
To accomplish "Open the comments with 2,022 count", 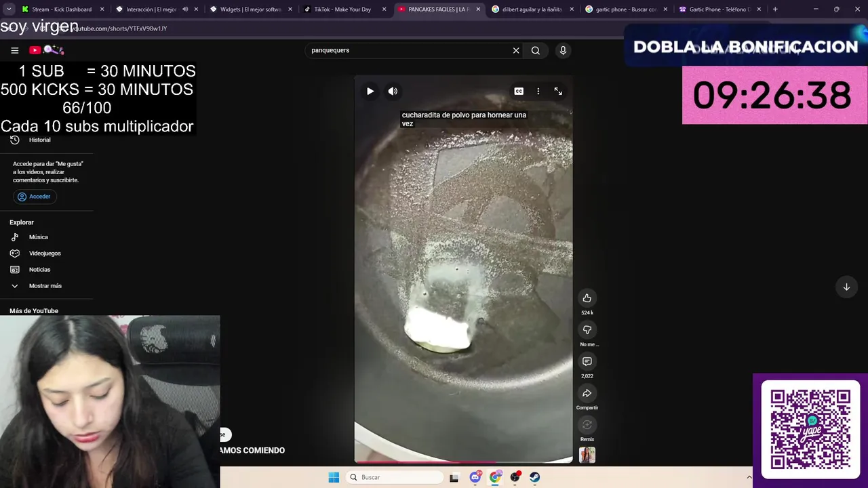I will click(x=587, y=362).
